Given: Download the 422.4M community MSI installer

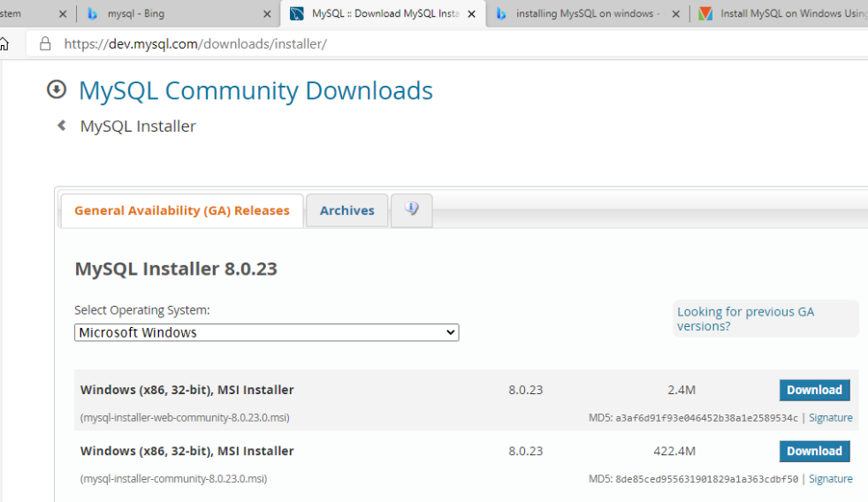Looking at the screenshot, I should point(813,451).
